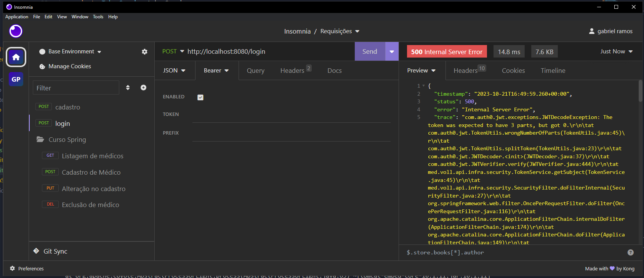Image resolution: width=644 pixels, height=278 pixels.
Task: Switch to the Docs tab
Action: 335,71
